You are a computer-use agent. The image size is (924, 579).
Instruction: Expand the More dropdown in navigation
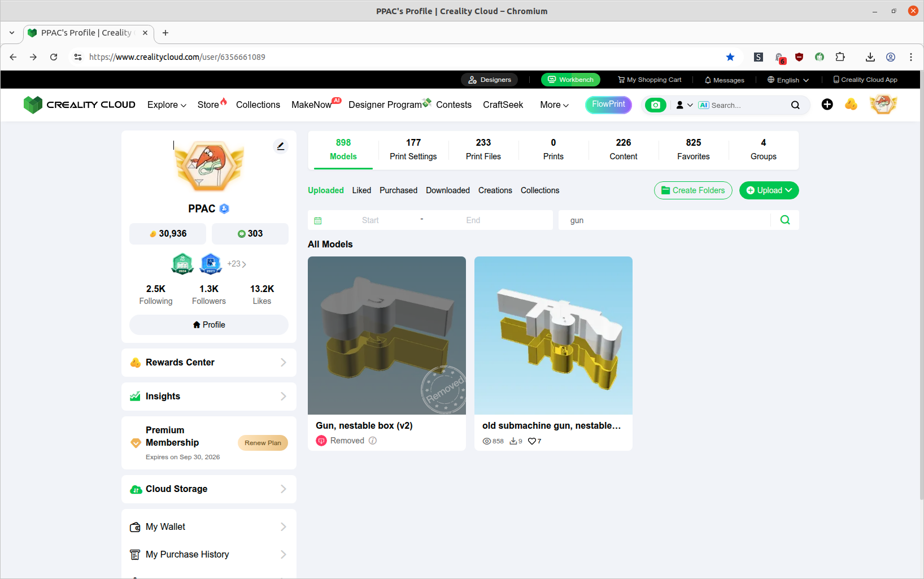pos(554,105)
